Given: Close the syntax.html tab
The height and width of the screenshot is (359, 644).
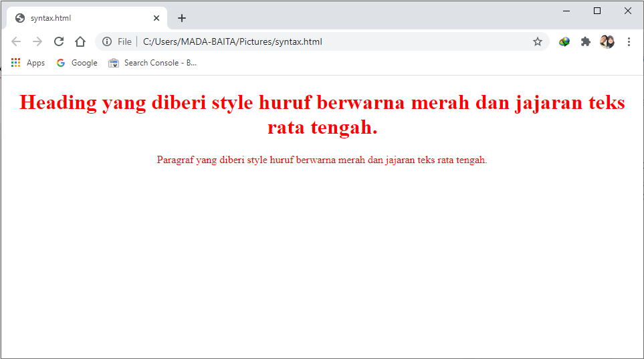Looking at the screenshot, I should pos(156,18).
